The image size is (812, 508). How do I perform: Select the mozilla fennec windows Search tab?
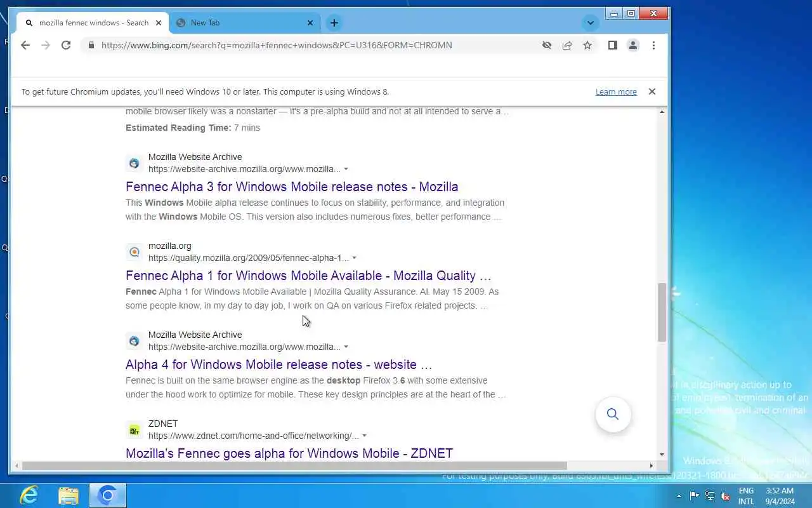93,23
